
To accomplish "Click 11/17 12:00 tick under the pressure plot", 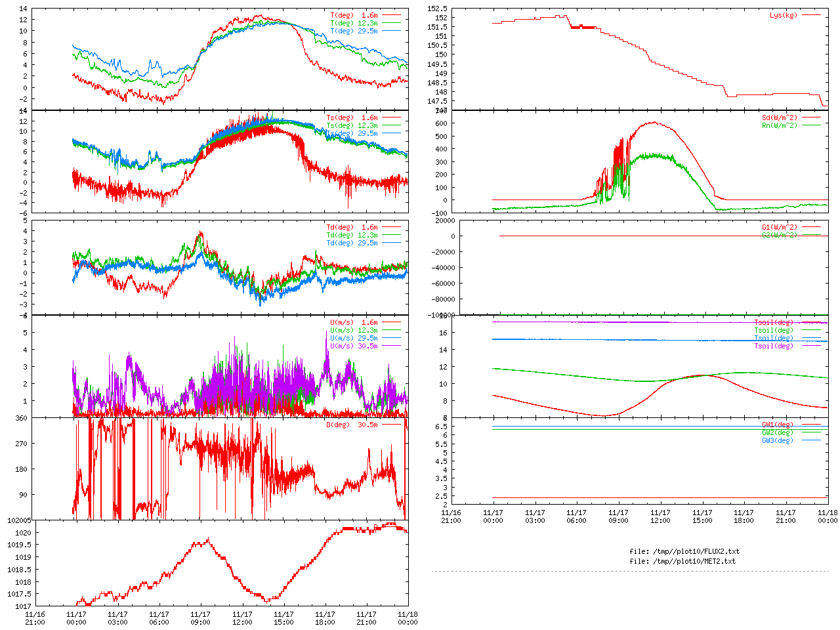I will point(242,618).
